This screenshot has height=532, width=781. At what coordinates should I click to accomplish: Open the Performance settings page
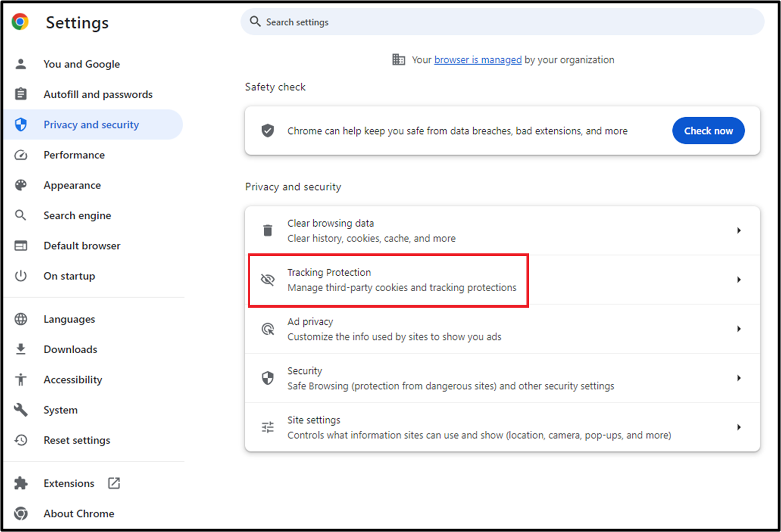click(74, 155)
